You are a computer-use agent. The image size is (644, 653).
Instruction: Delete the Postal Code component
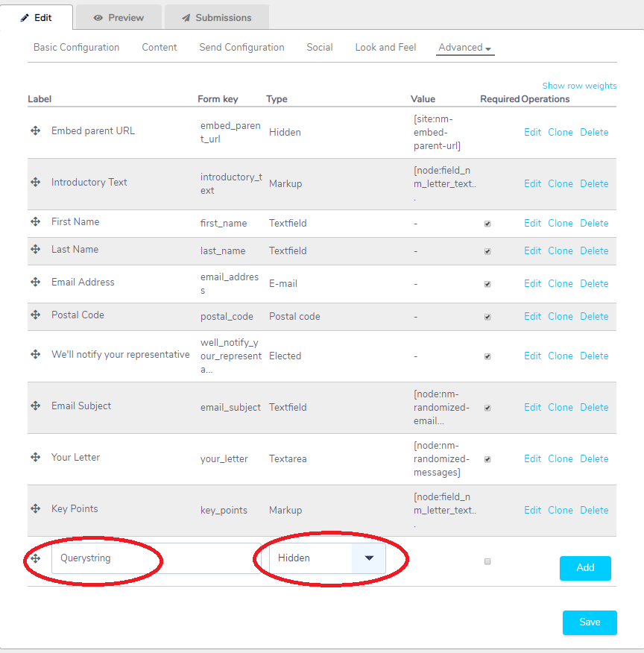[594, 317]
